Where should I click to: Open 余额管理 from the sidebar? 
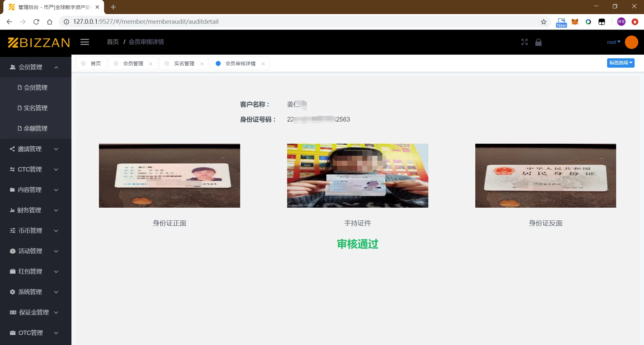[36, 128]
